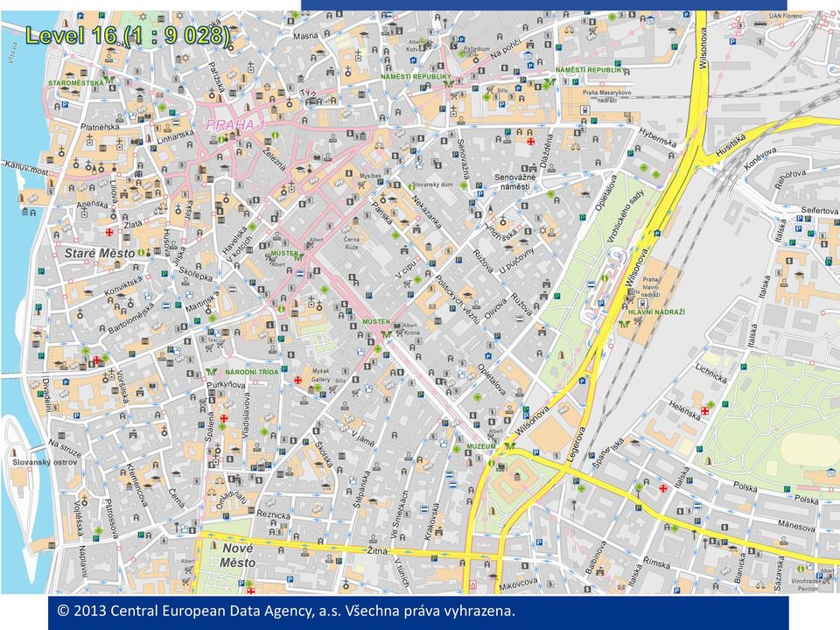The height and width of the screenshot is (630, 840).
Task: Click the Žitná street label
Action: point(377,550)
